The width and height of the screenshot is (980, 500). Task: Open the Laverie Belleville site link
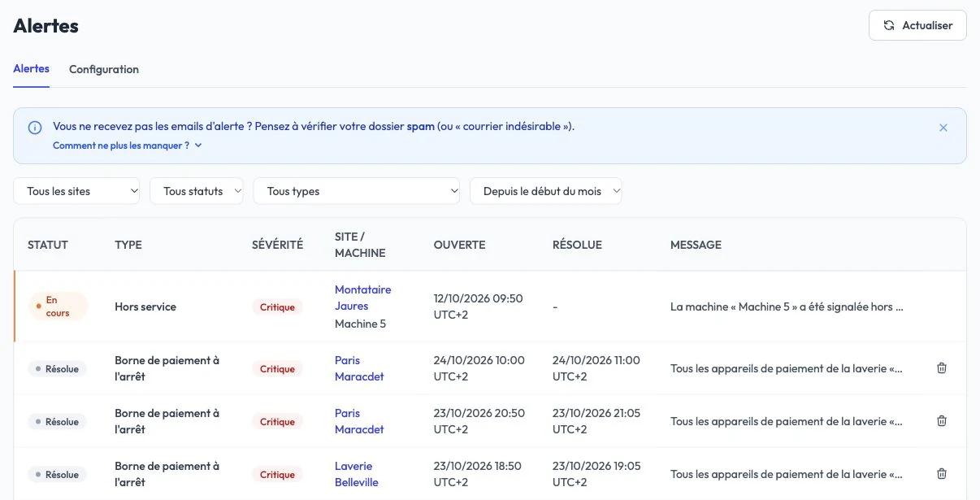tap(356, 474)
